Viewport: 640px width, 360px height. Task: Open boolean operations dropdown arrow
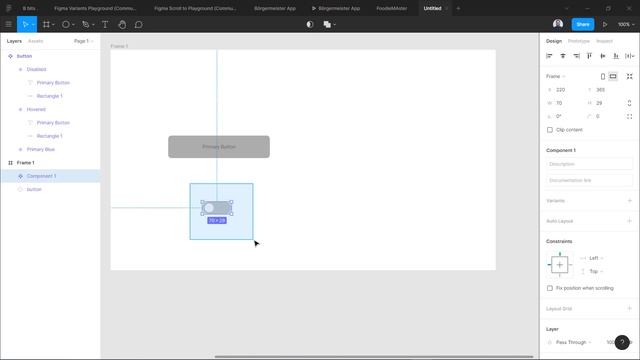coord(335,25)
